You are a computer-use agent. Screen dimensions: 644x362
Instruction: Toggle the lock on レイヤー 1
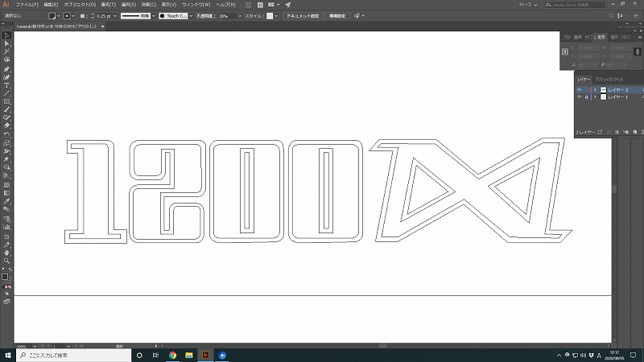pos(587,97)
